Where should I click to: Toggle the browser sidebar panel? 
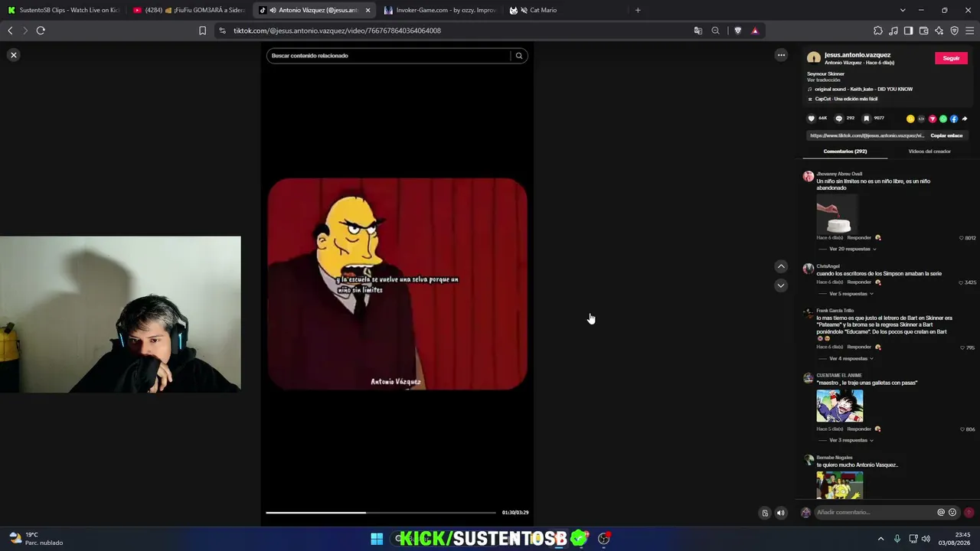click(909, 31)
